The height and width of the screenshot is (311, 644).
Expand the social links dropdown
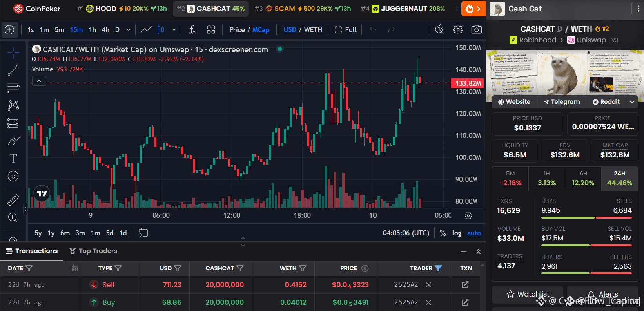(632, 102)
